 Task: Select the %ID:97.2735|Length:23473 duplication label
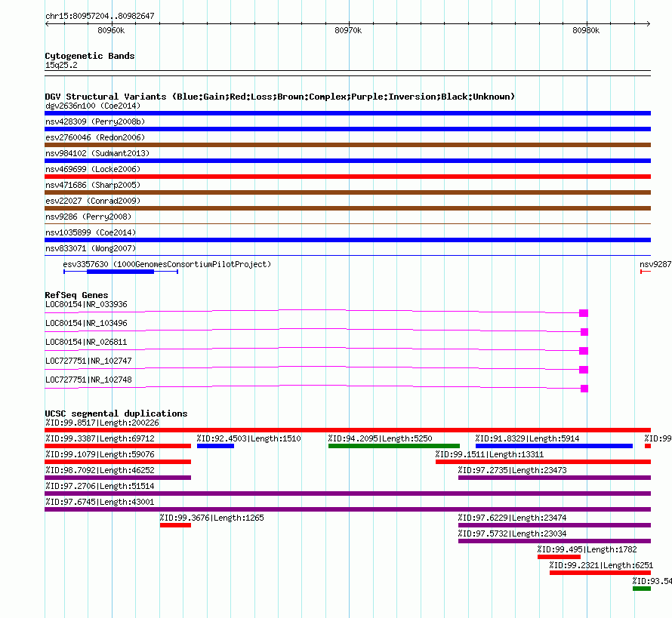tap(512, 470)
